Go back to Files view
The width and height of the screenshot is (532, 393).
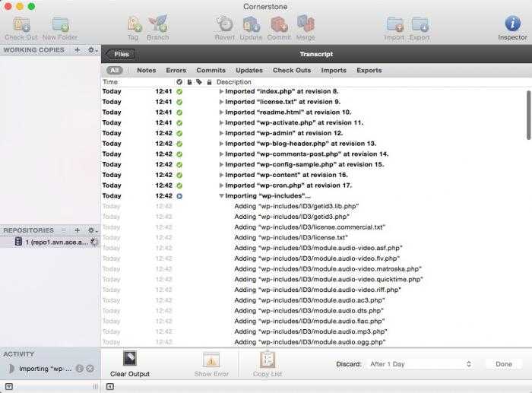120,54
